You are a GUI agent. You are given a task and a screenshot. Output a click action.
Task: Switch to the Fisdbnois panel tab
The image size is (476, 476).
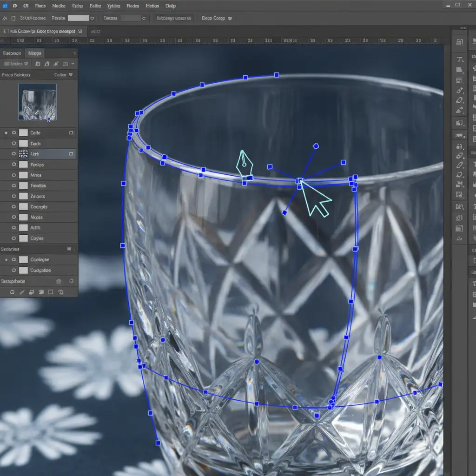12,53
